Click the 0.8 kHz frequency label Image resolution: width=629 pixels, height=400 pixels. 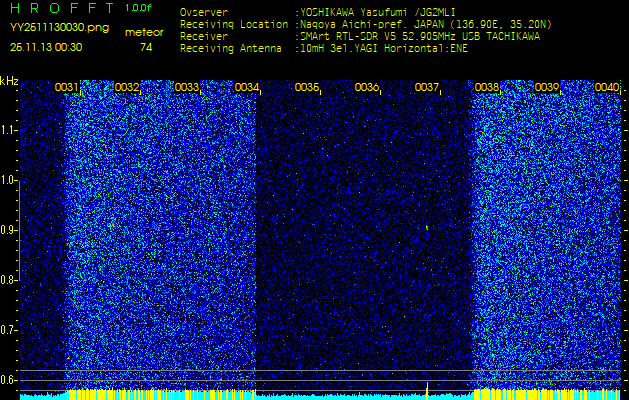pyautogui.click(x=7, y=280)
